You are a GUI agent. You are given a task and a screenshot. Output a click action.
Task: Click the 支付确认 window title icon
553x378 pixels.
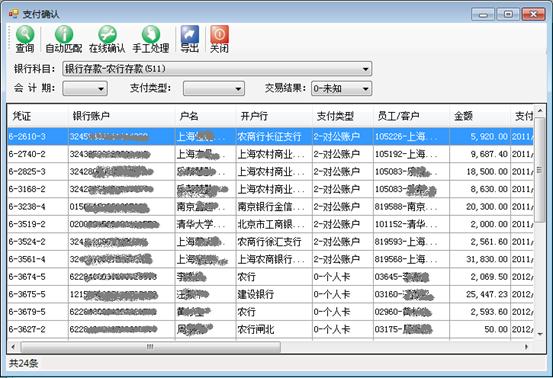coord(13,14)
